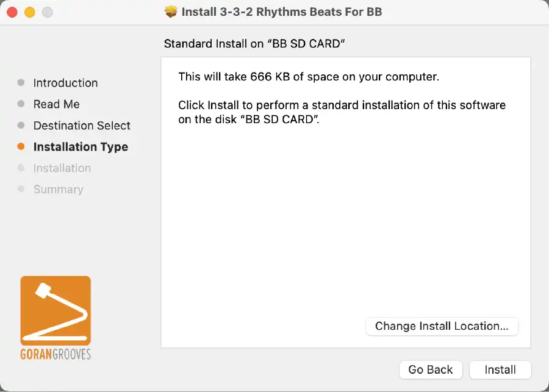Click the gray bullet beside Read Me
Viewport: 549px width, 392px height.
21,104
